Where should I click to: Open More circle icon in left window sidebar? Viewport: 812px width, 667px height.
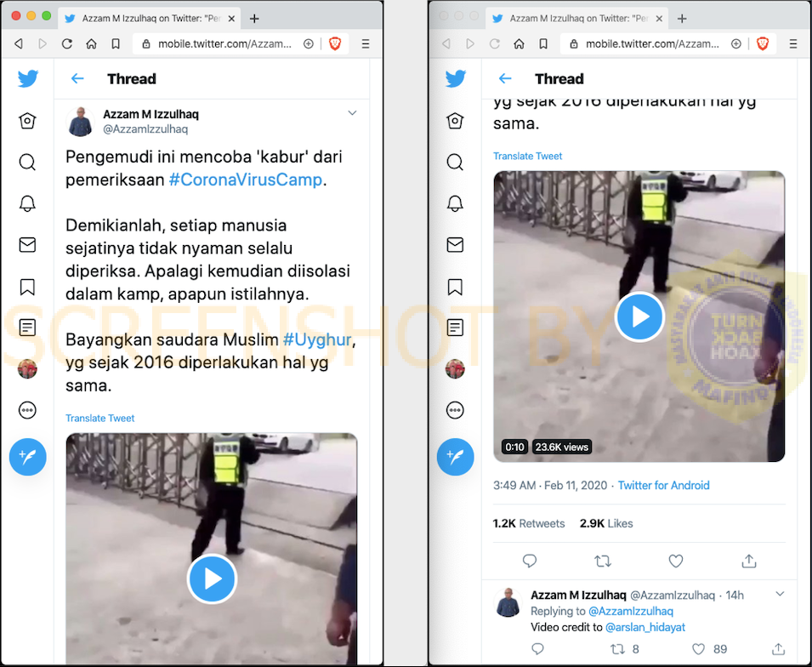coord(27,410)
